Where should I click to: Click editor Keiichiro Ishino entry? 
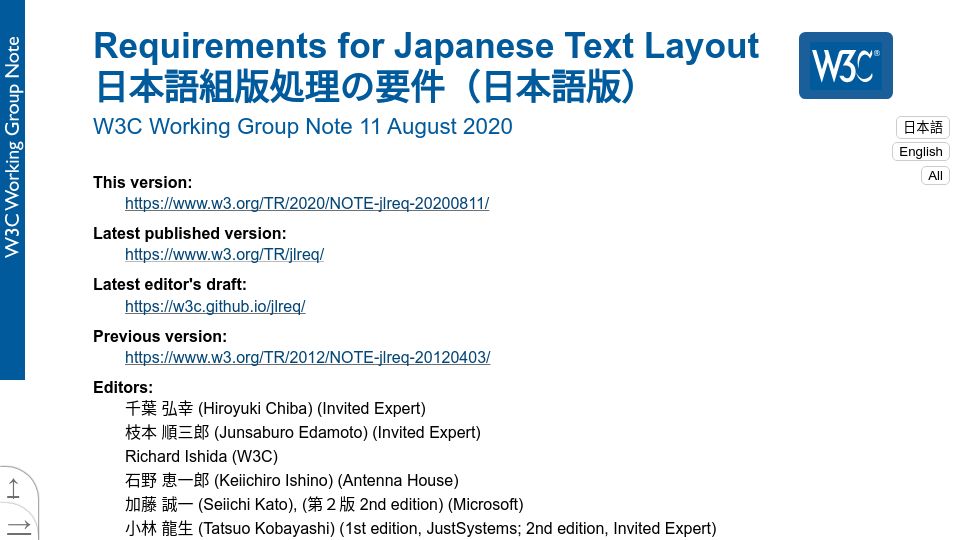[x=291, y=480]
